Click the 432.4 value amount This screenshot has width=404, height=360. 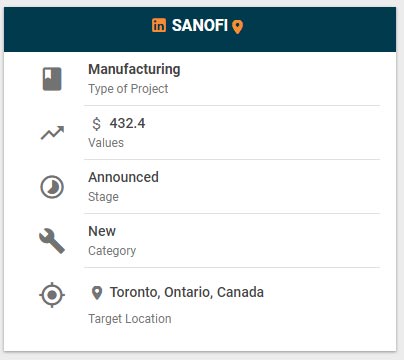tap(127, 123)
